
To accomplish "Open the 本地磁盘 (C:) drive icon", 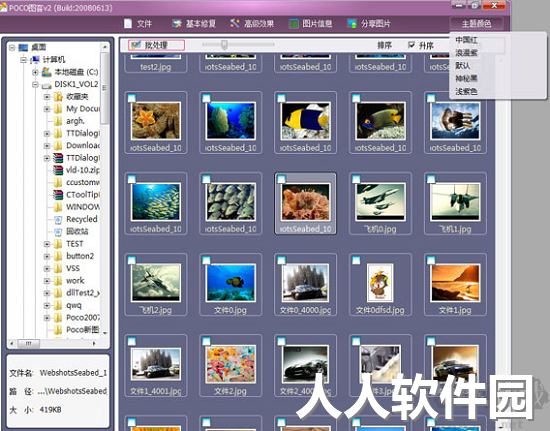I will pyautogui.click(x=47, y=72).
